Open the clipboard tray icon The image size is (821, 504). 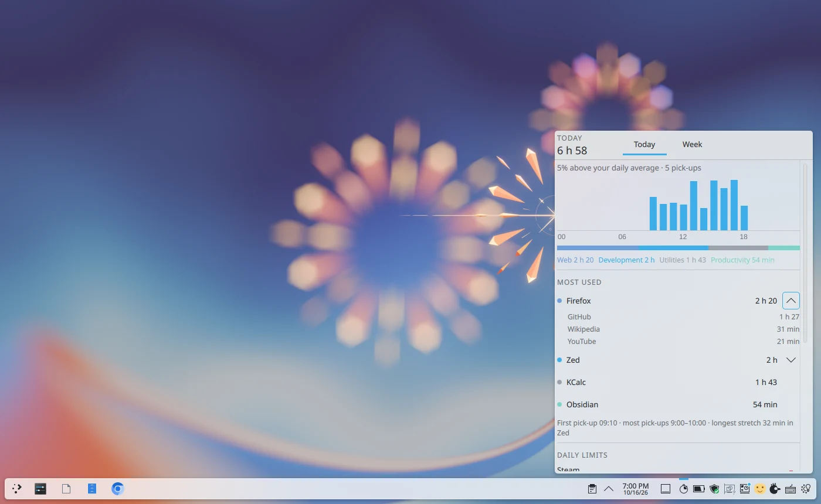[592, 489]
